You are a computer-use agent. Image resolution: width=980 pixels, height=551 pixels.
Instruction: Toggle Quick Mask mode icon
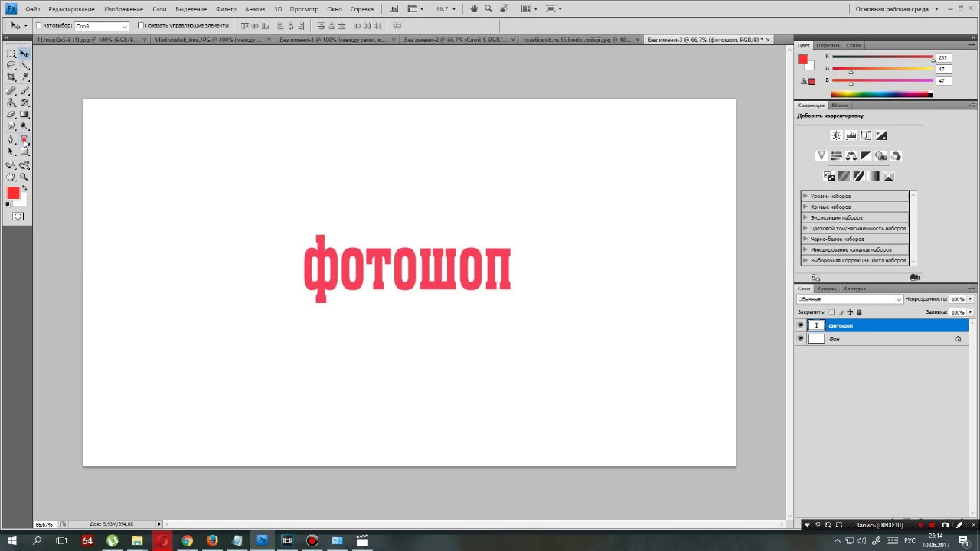[x=18, y=217]
